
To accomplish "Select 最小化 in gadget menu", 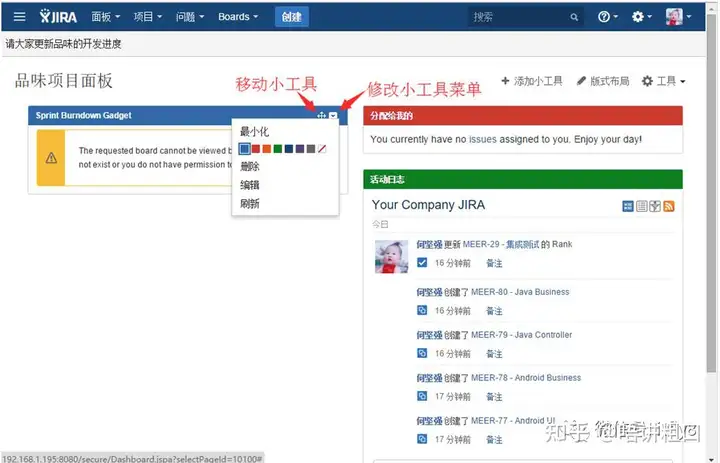I will click(x=254, y=132).
